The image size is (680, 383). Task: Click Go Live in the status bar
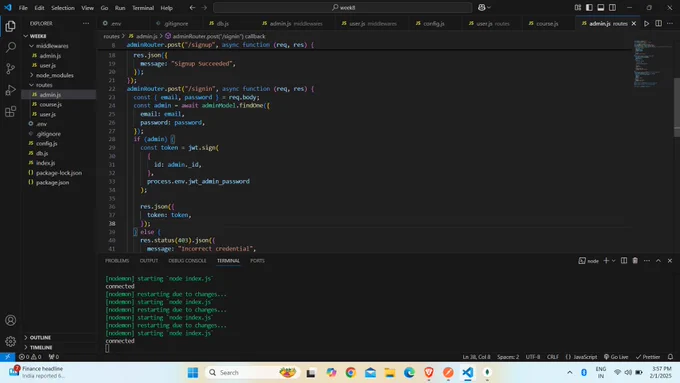(x=616, y=357)
